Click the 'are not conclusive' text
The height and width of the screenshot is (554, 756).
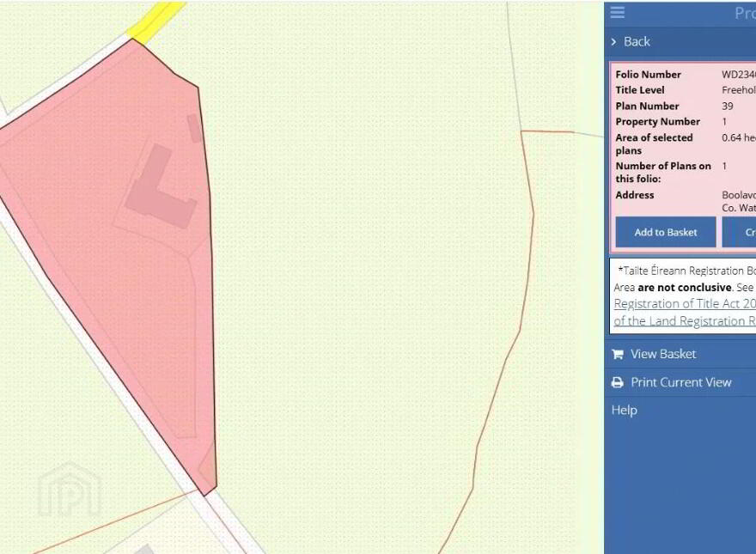[x=684, y=288]
